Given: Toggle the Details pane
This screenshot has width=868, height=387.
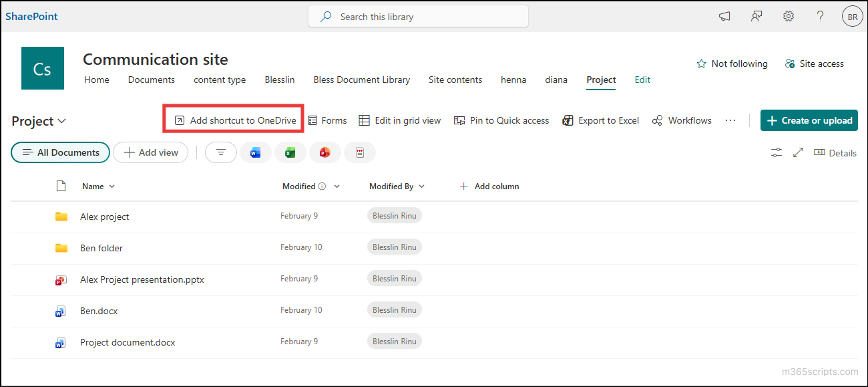Looking at the screenshot, I should pos(835,152).
